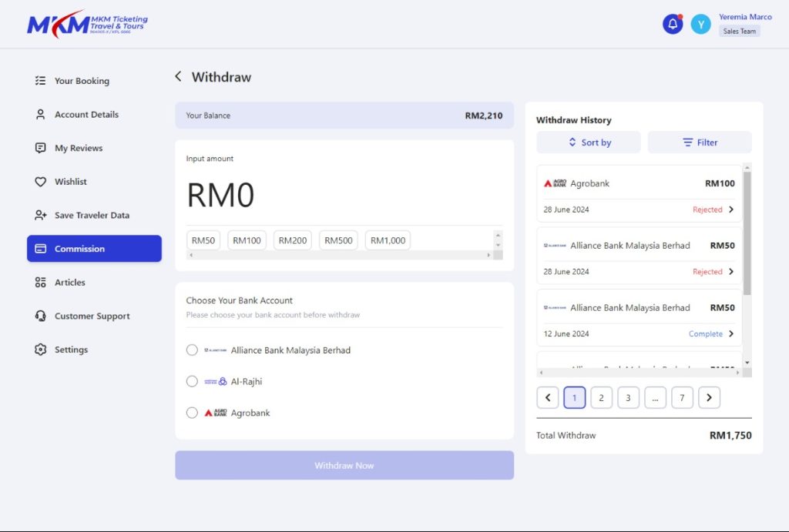Open Settings gear icon in sidebar
This screenshot has width=789, height=532.
pyautogui.click(x=41, y=350)
